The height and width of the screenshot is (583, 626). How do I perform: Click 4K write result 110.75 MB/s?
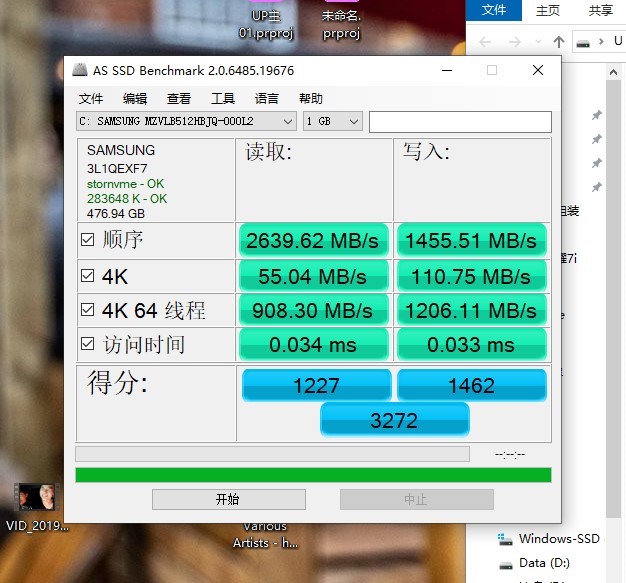pyautogui.click(x=471, y=276)
